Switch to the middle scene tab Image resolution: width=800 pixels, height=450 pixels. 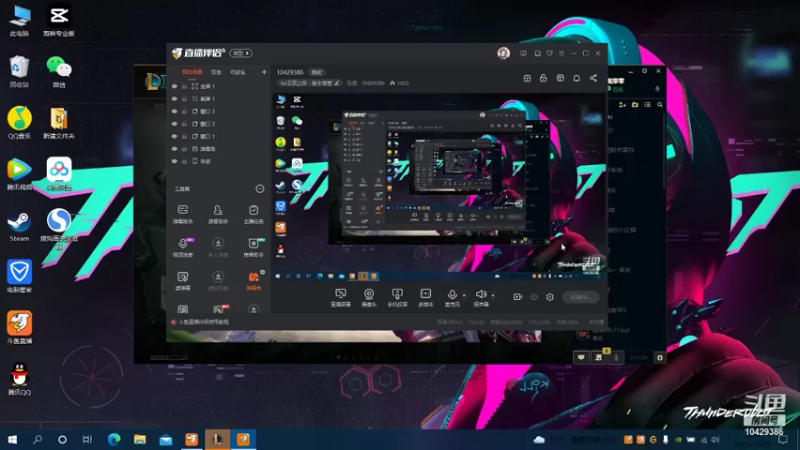[x=216, y=72]
